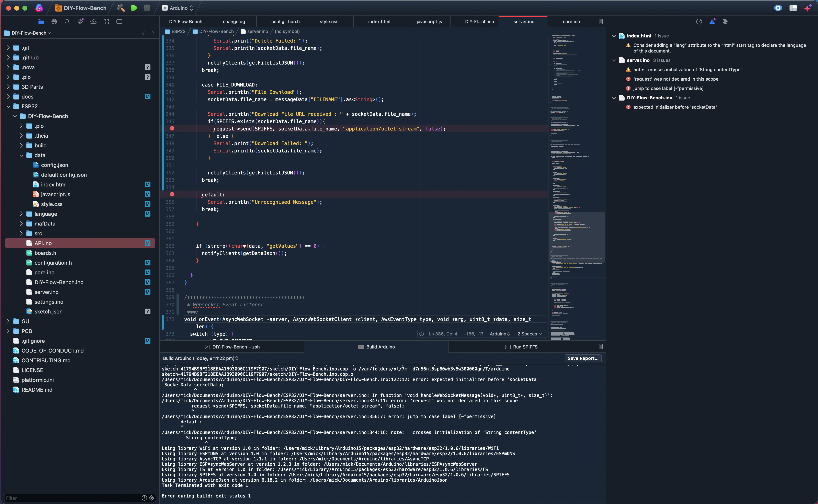818x504 pixels.
Task: Collapse the server.ino issues group
Action: point(614,60)
